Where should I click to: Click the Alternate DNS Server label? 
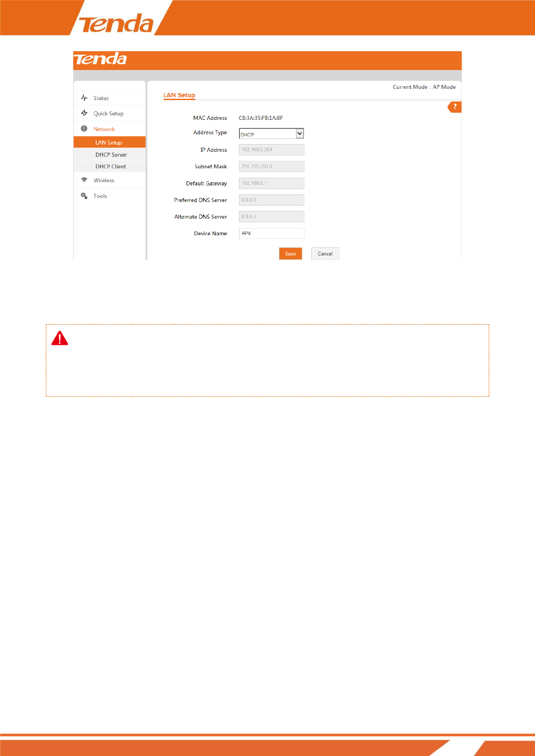tap(201, 217)
